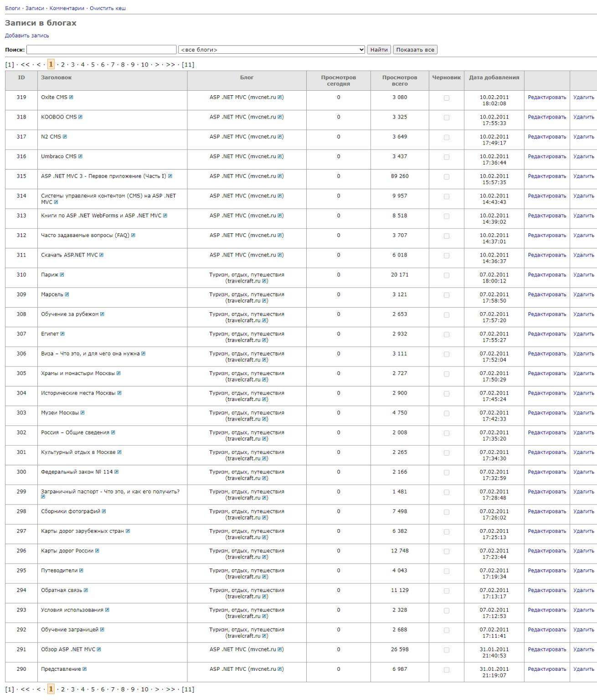Open external icon after Обзор ASP .NET MVC
The width and height of the screenshot is (597, 700).
(x=99, y=649)
